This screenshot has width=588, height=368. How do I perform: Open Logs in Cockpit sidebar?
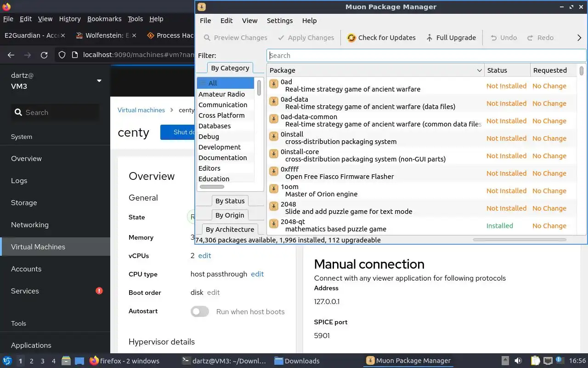point(55,181)
